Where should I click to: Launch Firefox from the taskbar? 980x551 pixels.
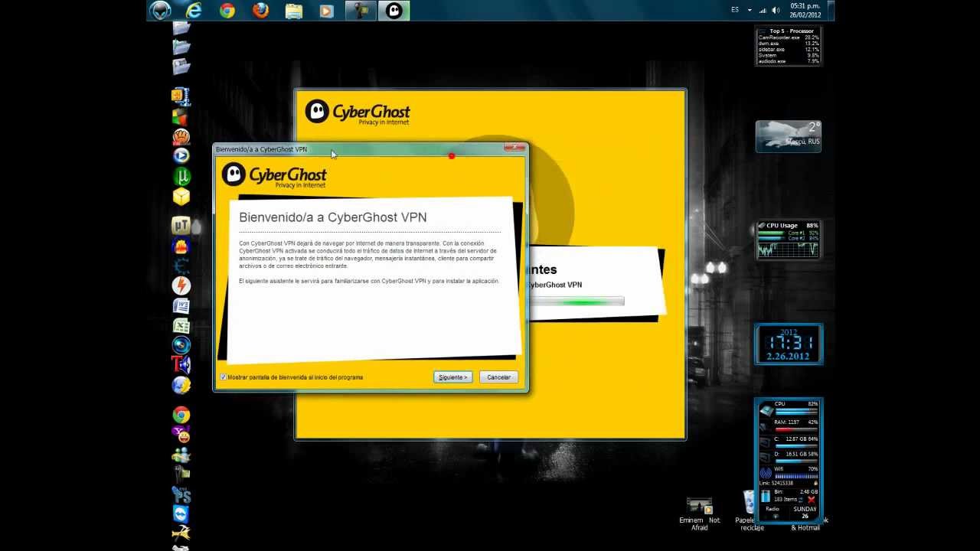(261, 10)
